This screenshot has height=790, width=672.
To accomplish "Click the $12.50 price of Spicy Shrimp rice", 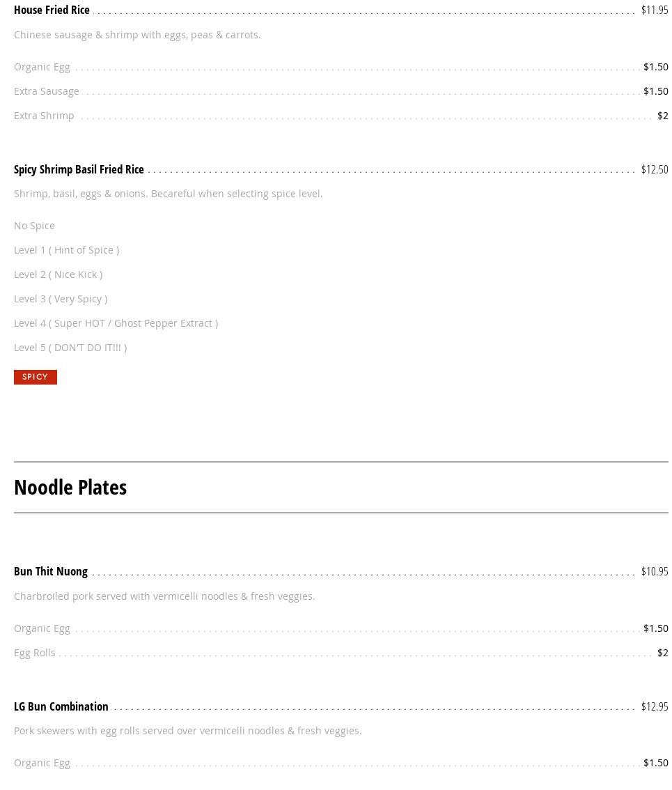I will coord(654,169).
